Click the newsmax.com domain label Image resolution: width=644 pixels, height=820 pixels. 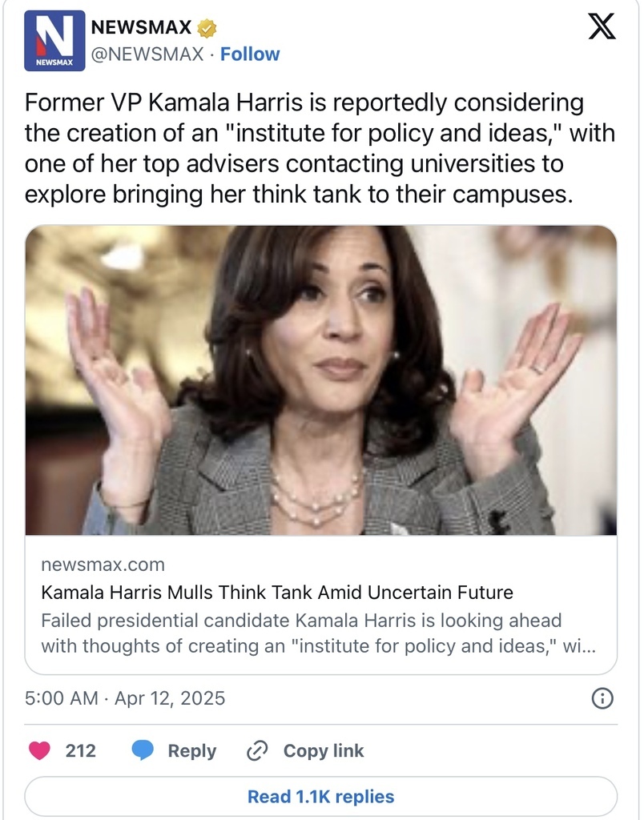coord(103,565)
